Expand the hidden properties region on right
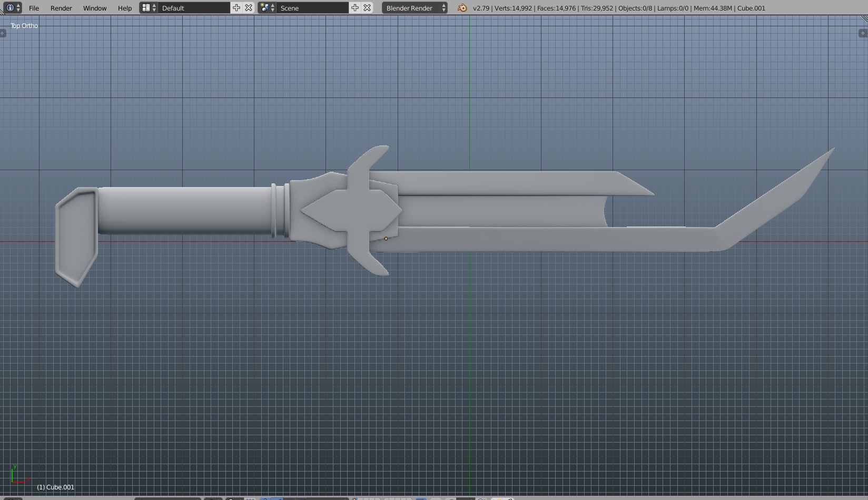This screenshot has height=500, width=868. [x=863, y=33]
